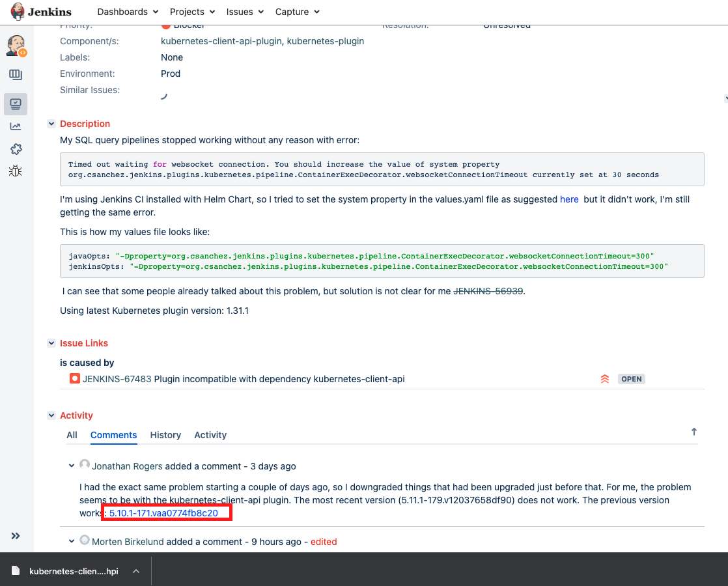The width and height of the screenshot is (728, 586).
Task: Click the JENKINS-67483 issue type icon
Action: 74,378
